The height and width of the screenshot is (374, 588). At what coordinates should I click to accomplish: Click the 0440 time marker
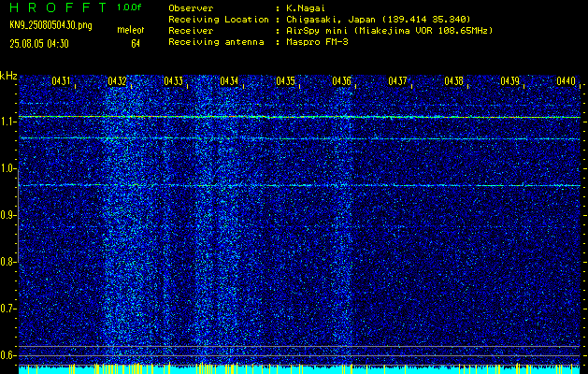566,80
